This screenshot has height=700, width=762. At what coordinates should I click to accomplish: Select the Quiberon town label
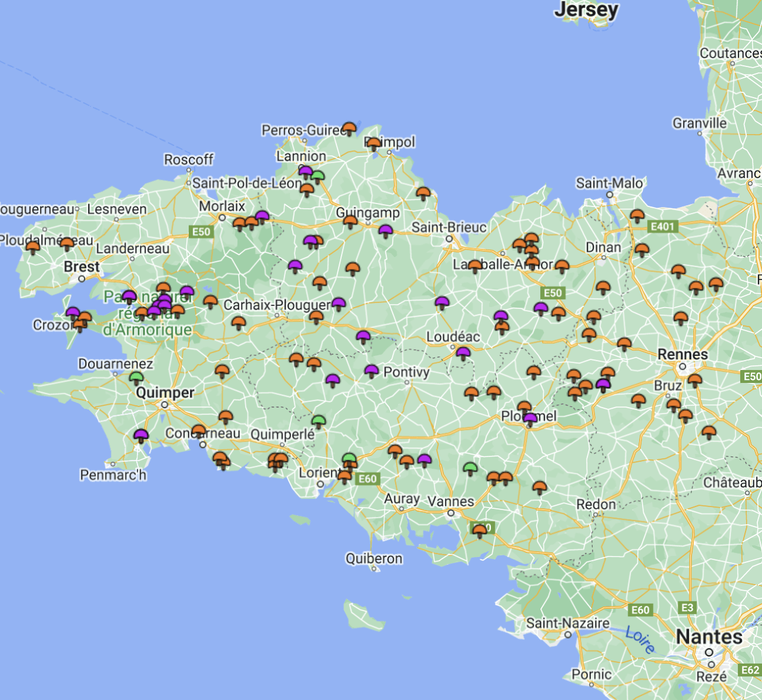(374, 558)
